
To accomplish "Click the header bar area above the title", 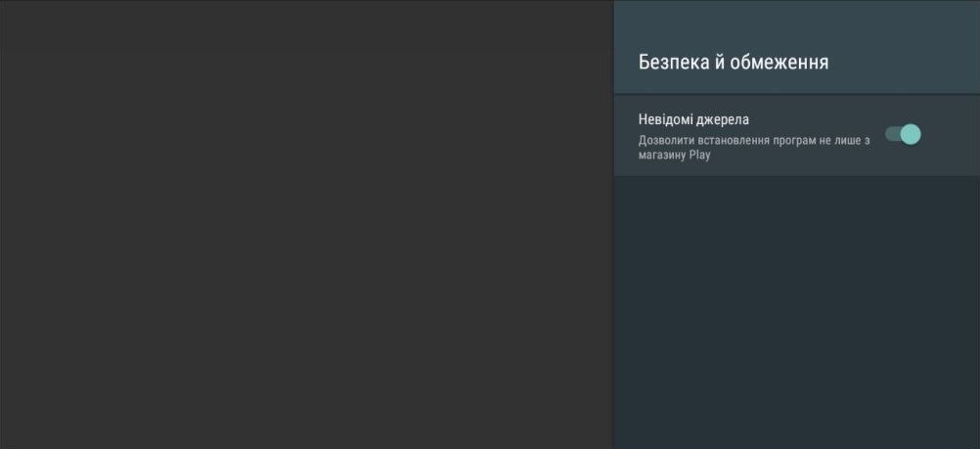I will tap(796, 20).
